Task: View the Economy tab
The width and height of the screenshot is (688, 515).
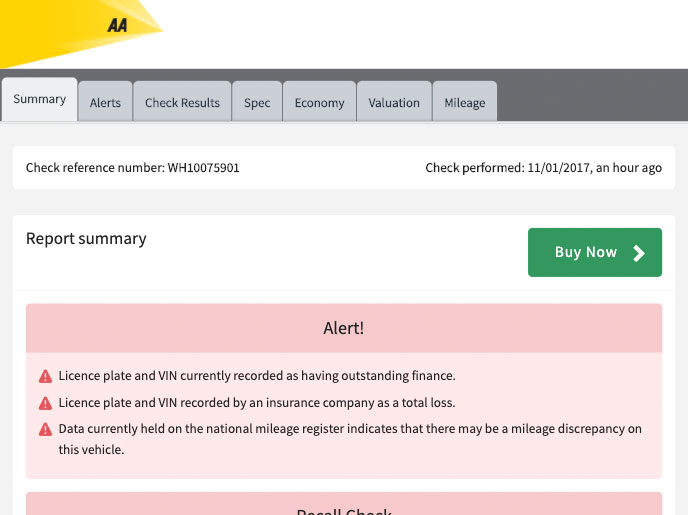Action: pos(319,102)
